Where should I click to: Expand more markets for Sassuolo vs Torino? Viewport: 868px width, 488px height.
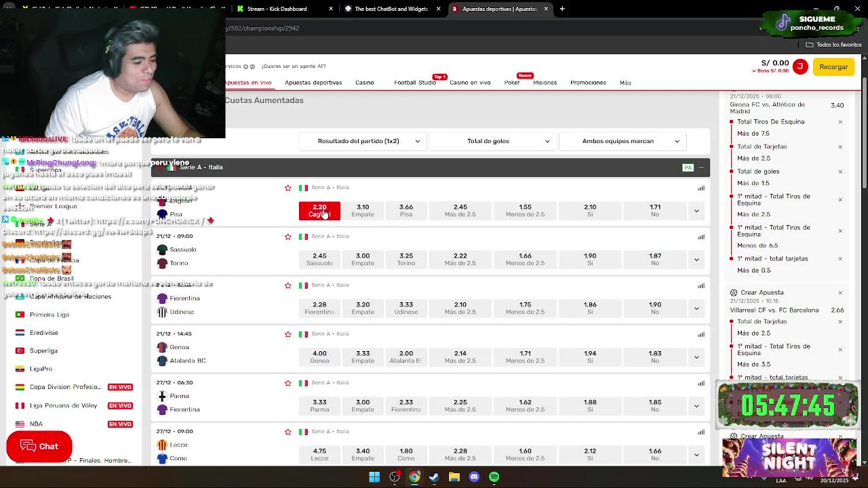tap(696, 260)
